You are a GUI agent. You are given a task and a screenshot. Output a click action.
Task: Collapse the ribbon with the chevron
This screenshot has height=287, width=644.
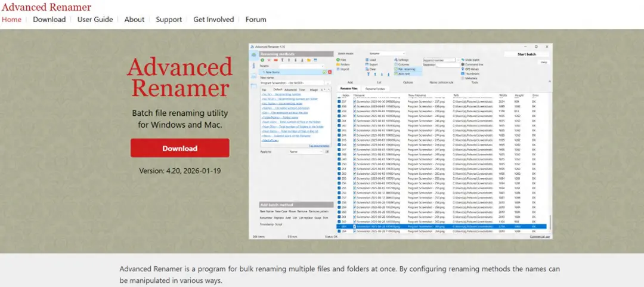550,81
